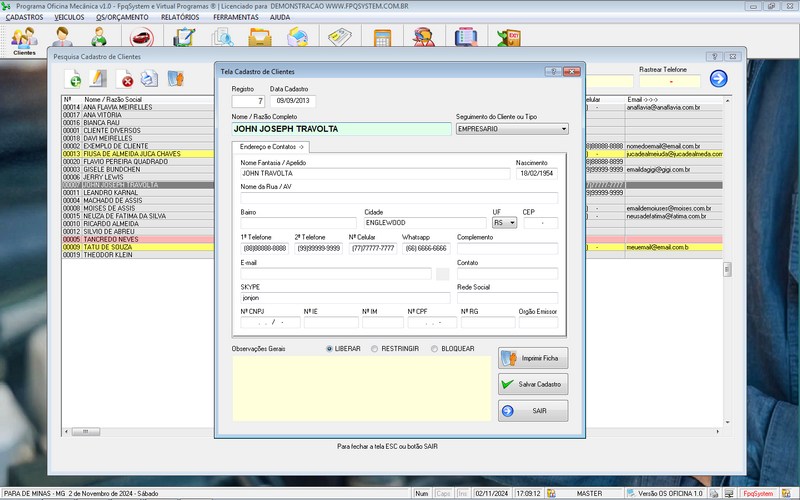Select the RESTRINGIR radio option

pyautogui.click(x=375, y=349)
